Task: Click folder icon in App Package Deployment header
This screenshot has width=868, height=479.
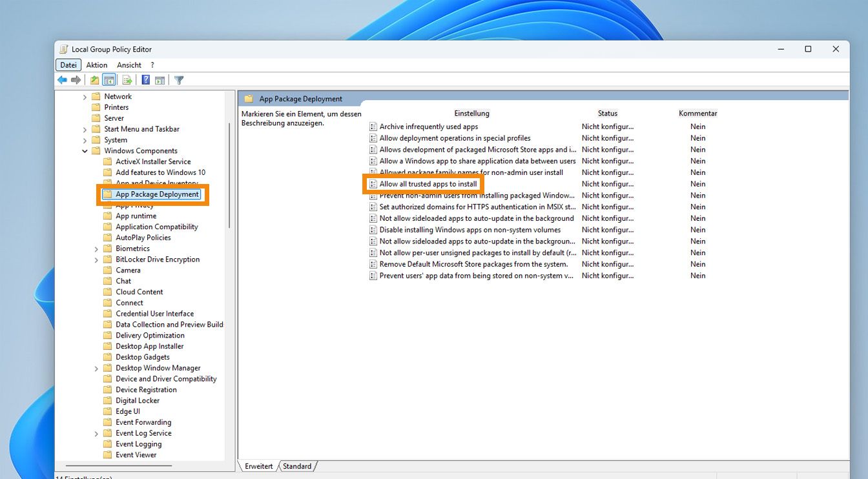Action: click(x=249, y=99)
